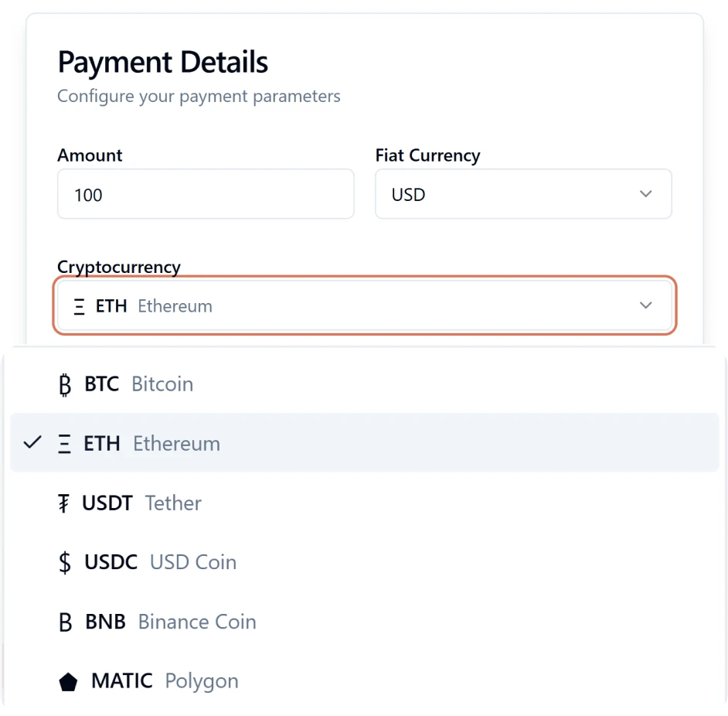
Task: Click the checkmark next to ETH Ethereum
Action: click(32, 442)
